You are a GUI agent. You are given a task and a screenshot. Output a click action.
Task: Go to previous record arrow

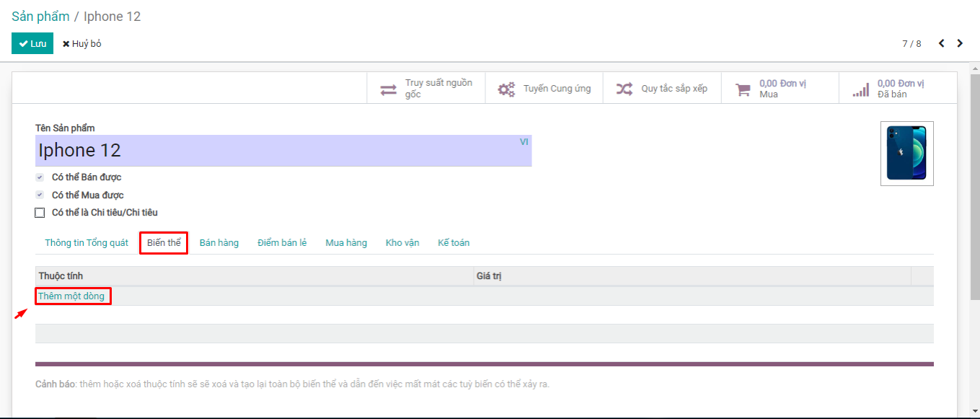click(941, 43)
